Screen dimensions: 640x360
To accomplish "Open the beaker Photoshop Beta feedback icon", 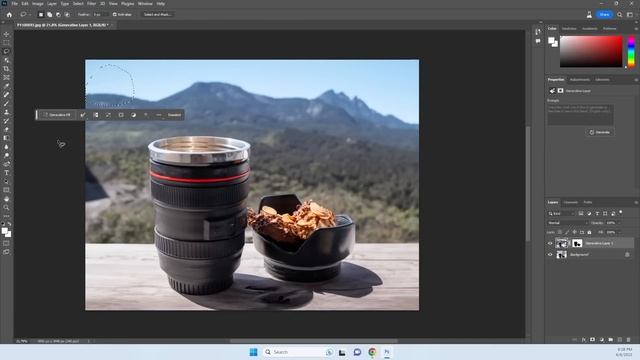I will tap(589, 14).
